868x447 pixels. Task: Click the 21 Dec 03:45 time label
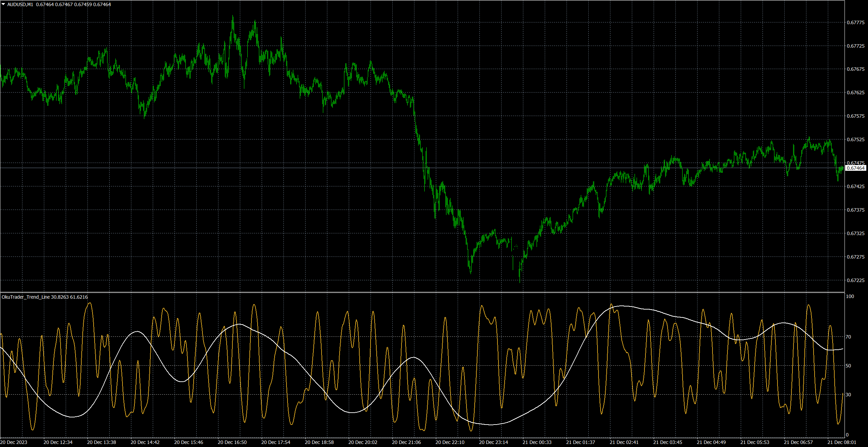point(668,442)
